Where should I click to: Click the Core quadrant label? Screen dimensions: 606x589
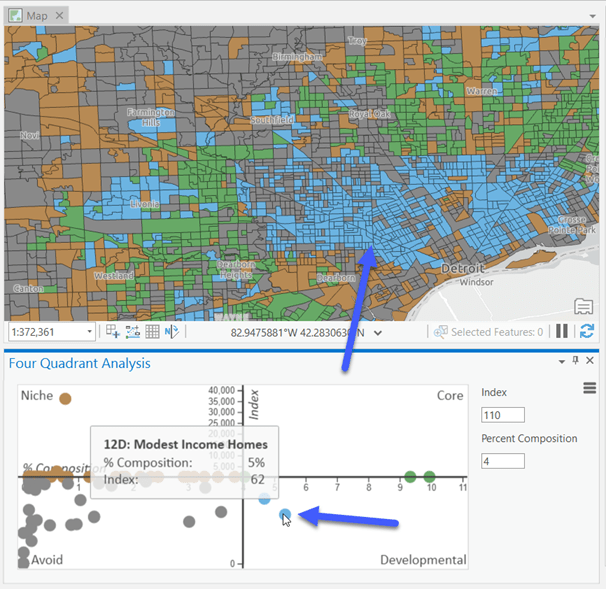450,395
